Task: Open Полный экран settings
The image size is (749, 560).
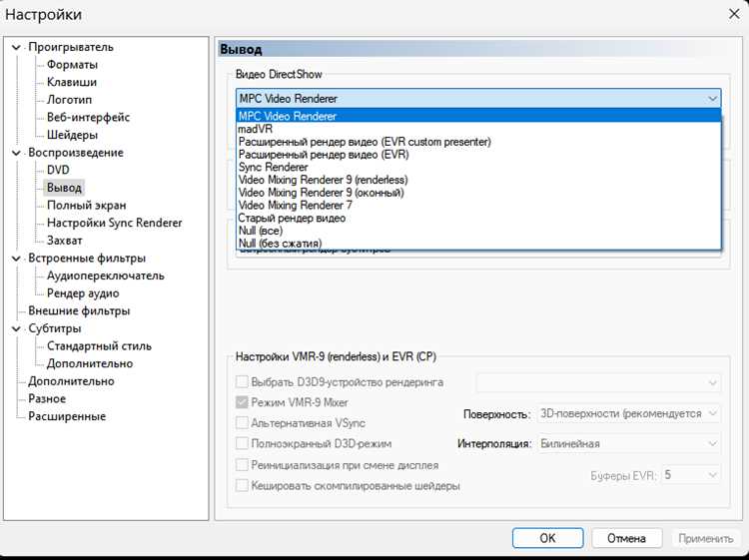Action: point(87,206)
